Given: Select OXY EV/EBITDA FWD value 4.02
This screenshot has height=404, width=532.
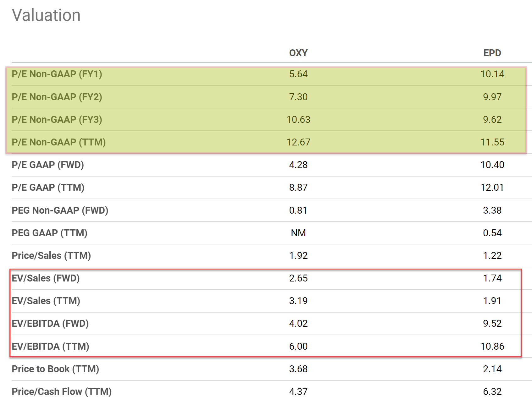Looking at the screenshot, I should 298,323.
